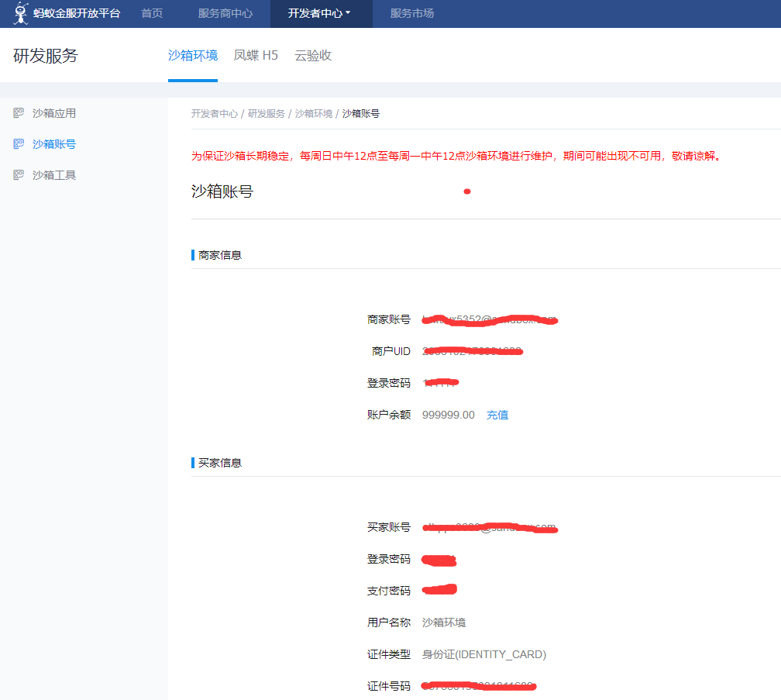Click the 买家账号 field label
This screenshot has width=781, height=700.
coord(389,527)
